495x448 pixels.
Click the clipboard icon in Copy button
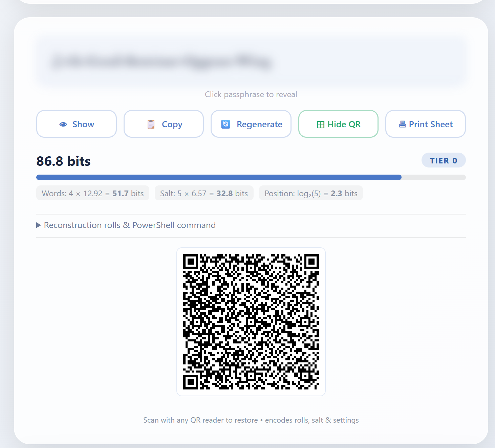tap(151, 125)
